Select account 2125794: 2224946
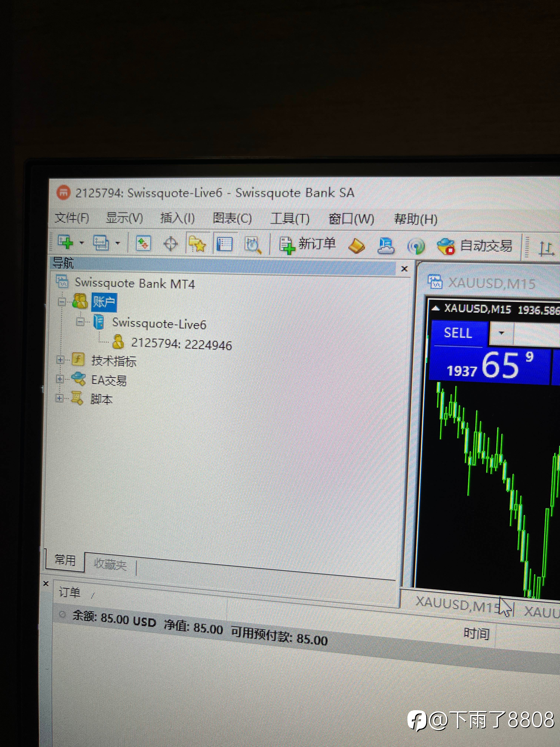Screen dimensions: 560x747 181,344
